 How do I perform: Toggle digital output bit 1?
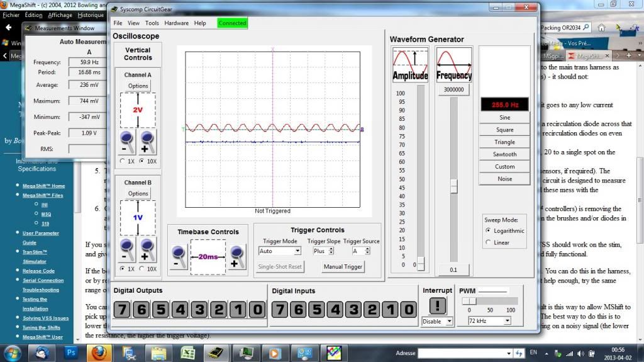[x=238, y=309]
